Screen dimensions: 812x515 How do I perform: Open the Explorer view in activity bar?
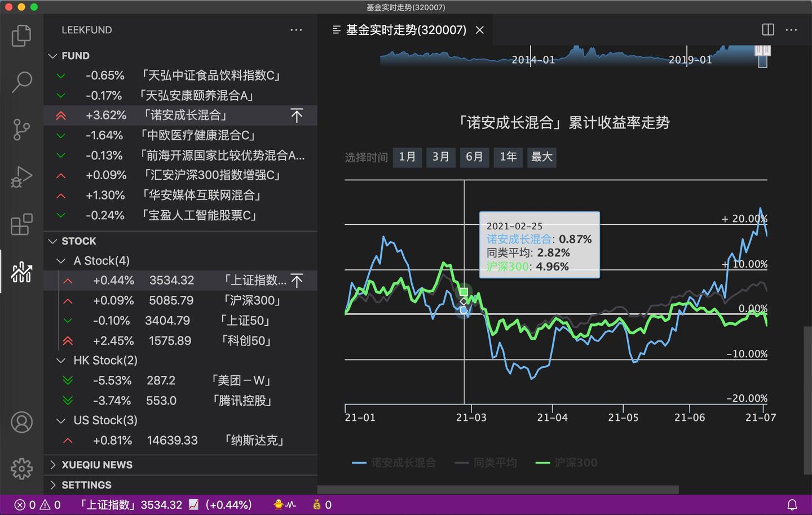pyautogui.click(x=21, y=35)
